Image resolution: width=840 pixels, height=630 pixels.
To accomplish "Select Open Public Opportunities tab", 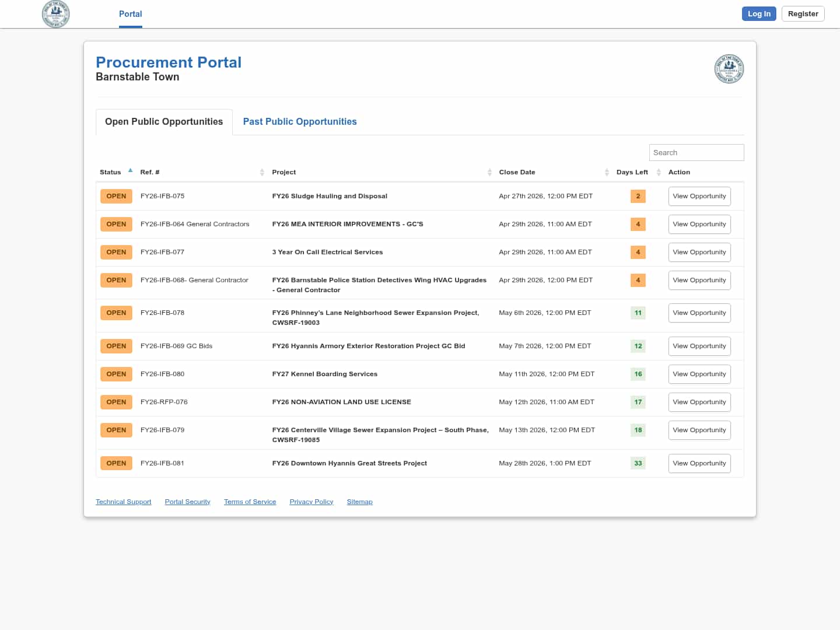I will 164,122.
